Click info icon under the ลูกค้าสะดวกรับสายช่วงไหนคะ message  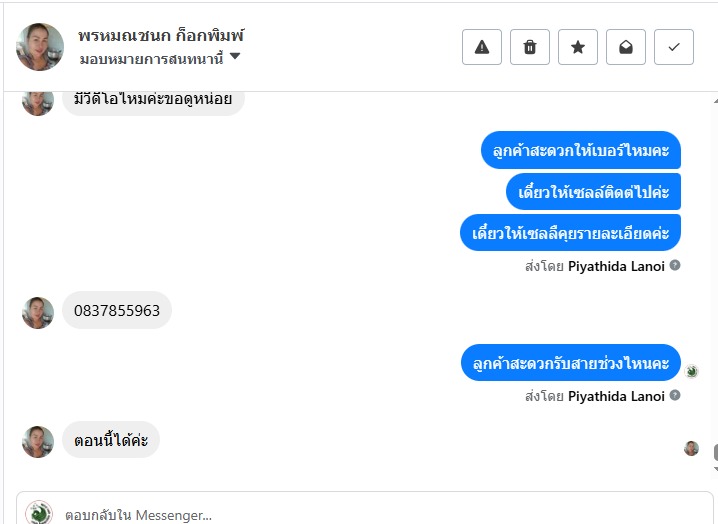click(675, 396)
